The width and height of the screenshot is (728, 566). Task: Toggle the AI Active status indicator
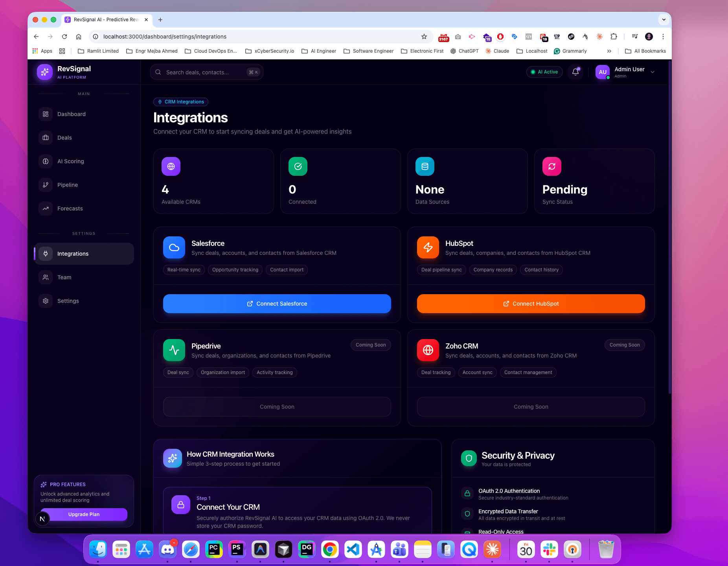point(544,72)
